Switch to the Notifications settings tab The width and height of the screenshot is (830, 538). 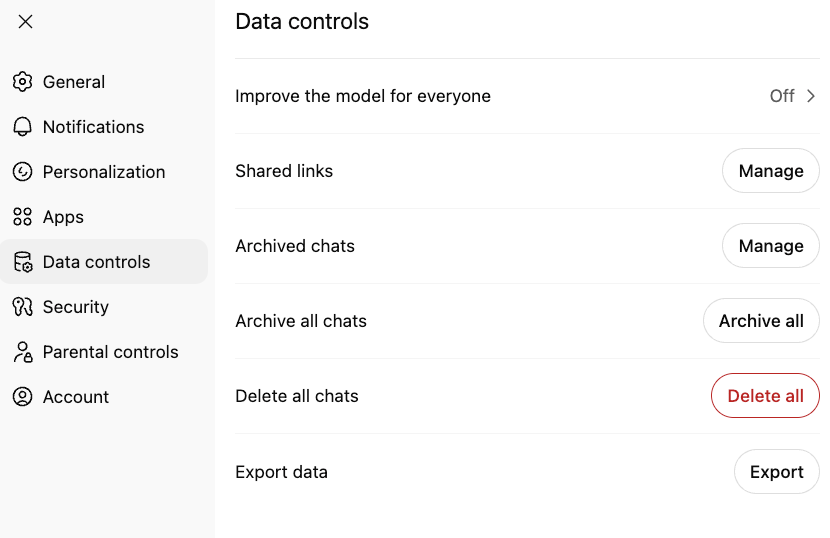point(93,127)
